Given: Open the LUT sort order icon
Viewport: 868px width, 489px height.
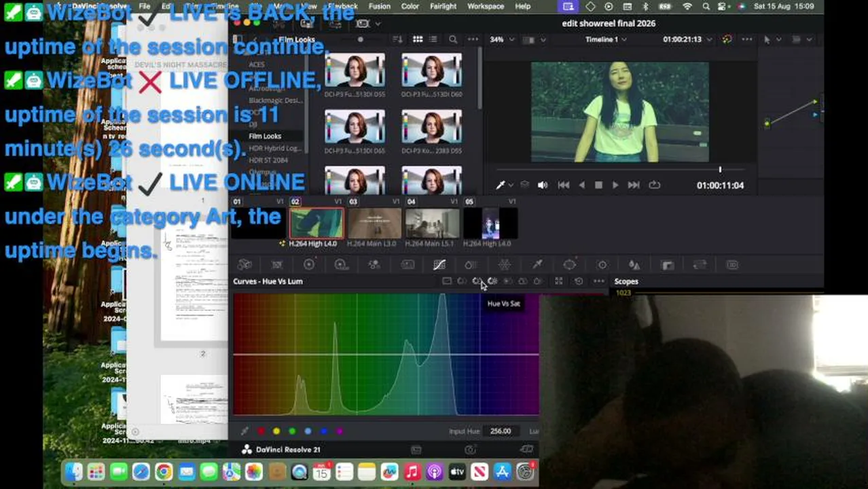Looking at the screenshot, I should coord(397,39).
